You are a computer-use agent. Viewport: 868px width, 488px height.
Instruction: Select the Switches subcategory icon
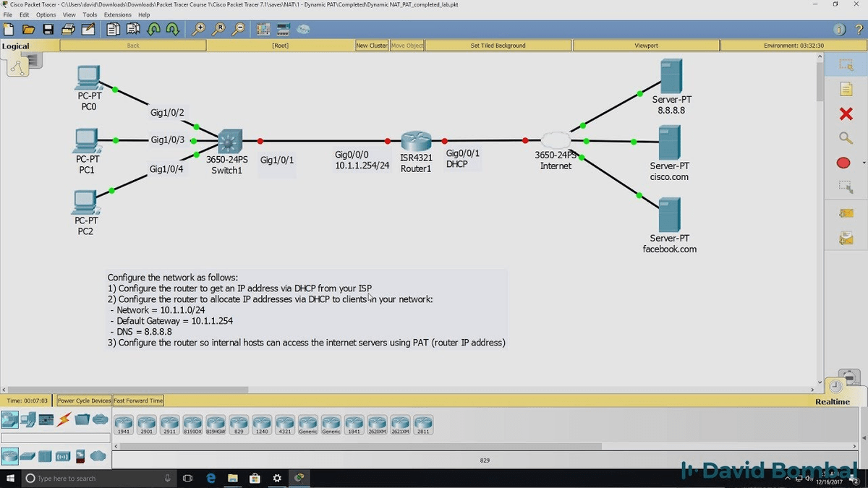[28, 456]
